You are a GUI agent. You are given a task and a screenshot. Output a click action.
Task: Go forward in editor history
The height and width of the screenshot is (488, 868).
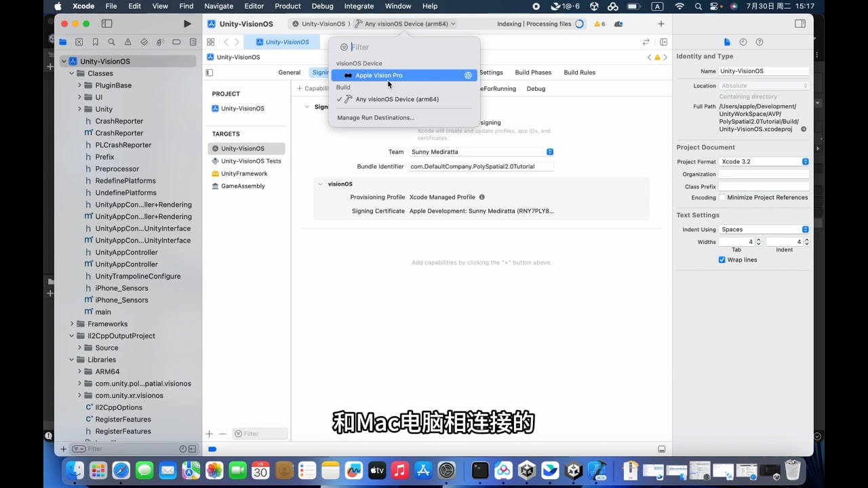click(x=237, y=42)
